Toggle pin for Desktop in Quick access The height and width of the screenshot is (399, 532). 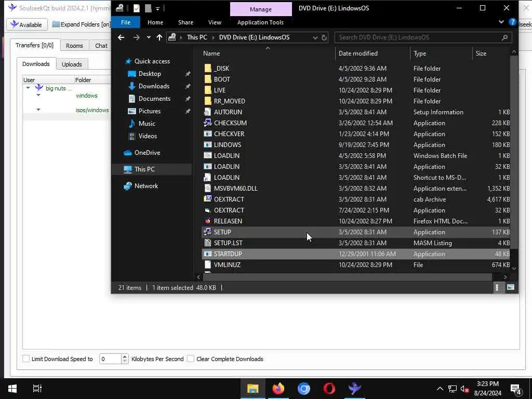(x=188, y=74)
